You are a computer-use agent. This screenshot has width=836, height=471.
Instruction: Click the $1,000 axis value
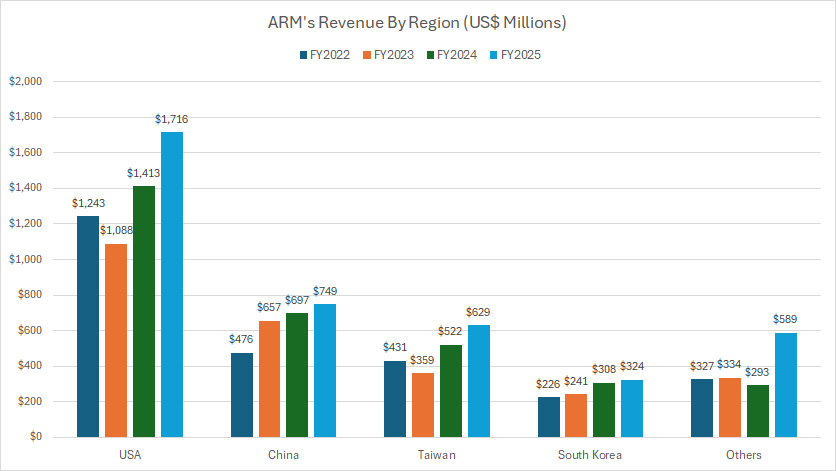26,259
